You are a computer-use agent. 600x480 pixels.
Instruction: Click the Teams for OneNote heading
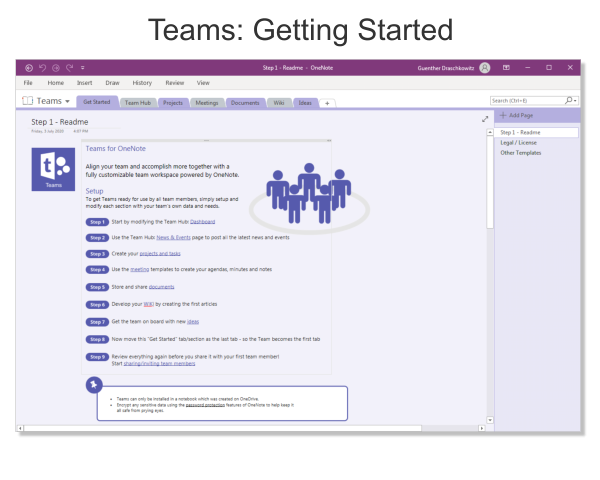tap(116, 149)
